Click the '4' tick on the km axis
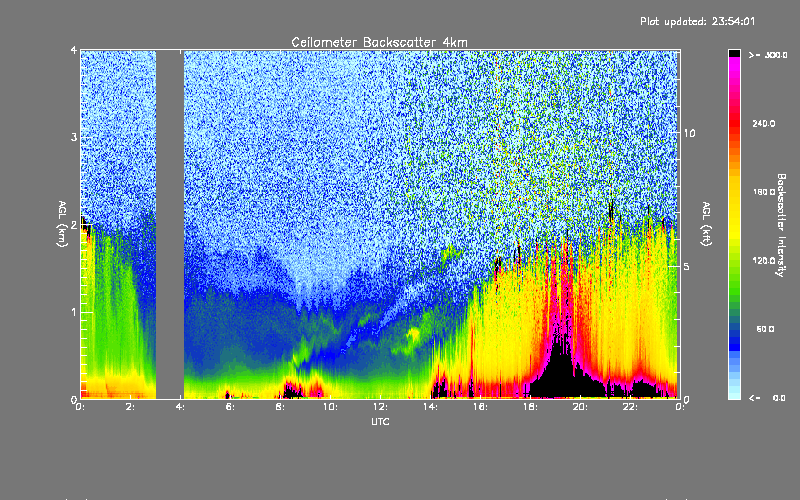This screenshot has width=800, height=500. tap(74, 50)
